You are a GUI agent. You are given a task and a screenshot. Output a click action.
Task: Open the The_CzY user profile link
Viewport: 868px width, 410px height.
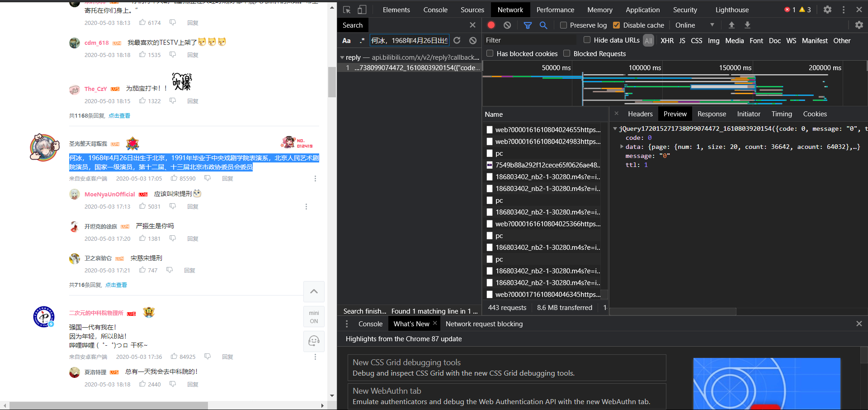[x=95, y=89]
